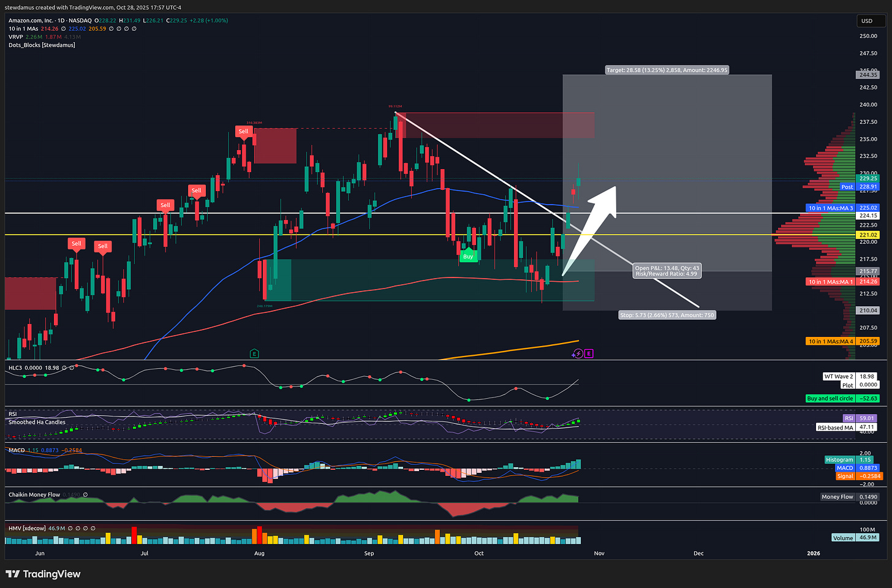892x588 pixels.
Task: Select the RSI pane legend
Action: click(13, 414)
